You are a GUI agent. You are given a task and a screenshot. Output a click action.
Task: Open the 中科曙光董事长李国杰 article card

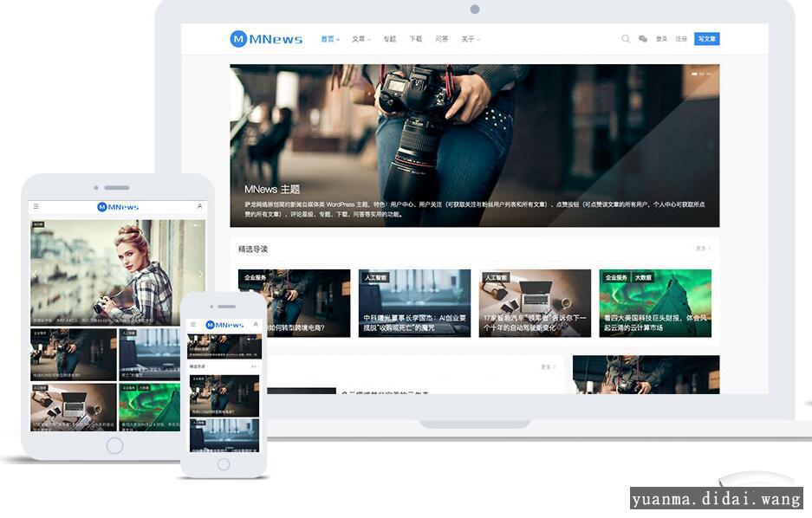[414, 303]
